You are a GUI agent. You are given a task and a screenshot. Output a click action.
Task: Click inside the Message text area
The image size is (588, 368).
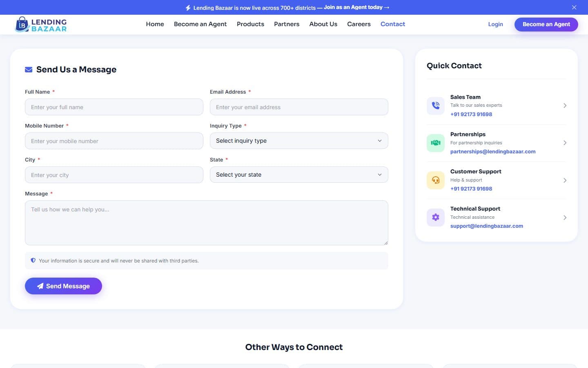[x=207, y=223]
